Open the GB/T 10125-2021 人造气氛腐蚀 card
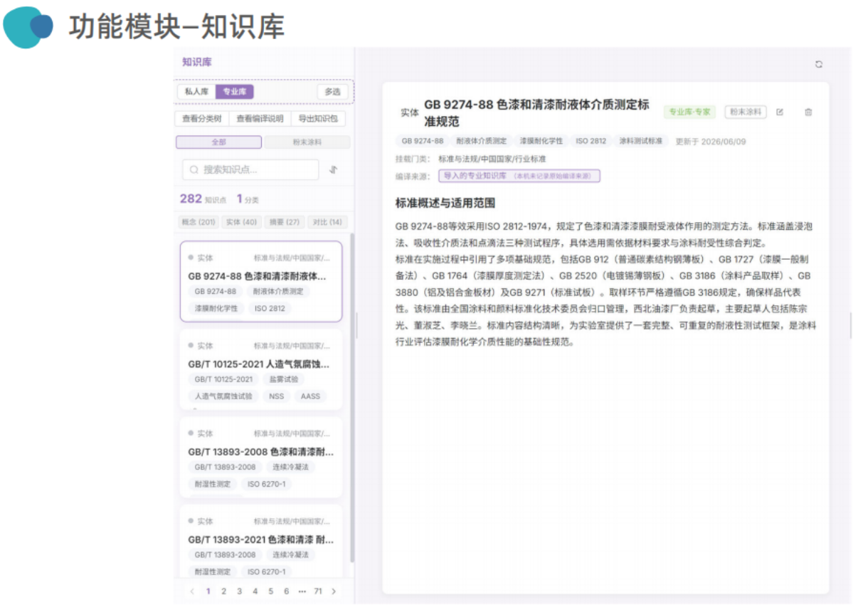The height and width of the screenshot is (612, 868). pos(261,369)
